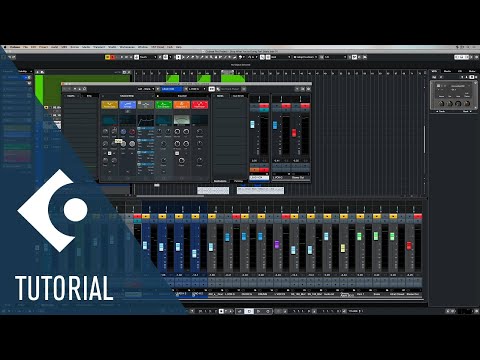The image size is (480, 360).
Task: Toggle the transport Cycle button
Action: pyautogui.click(x=240, y=311)
